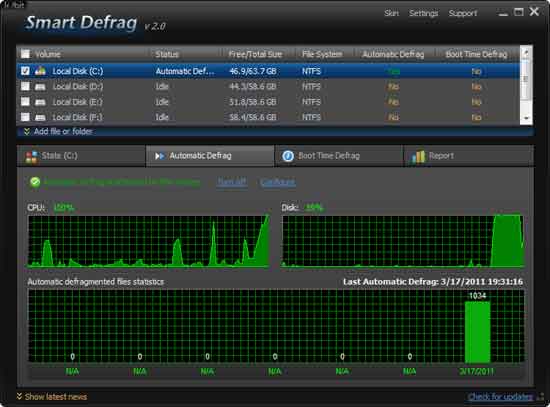This screenshot has height=407, width=550.
Task: Click the State tab colored squares icon
Action: [x=31, y=157]
